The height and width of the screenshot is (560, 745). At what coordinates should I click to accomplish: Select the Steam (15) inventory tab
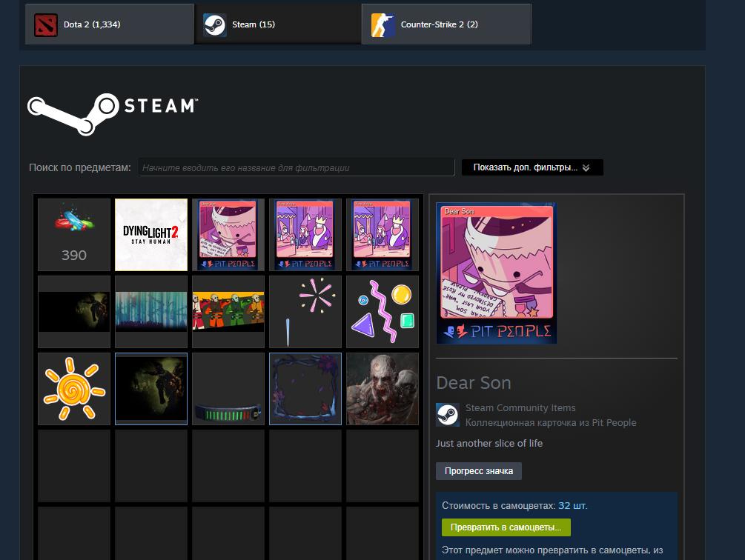pyautogui.click(x=277, y=24)
